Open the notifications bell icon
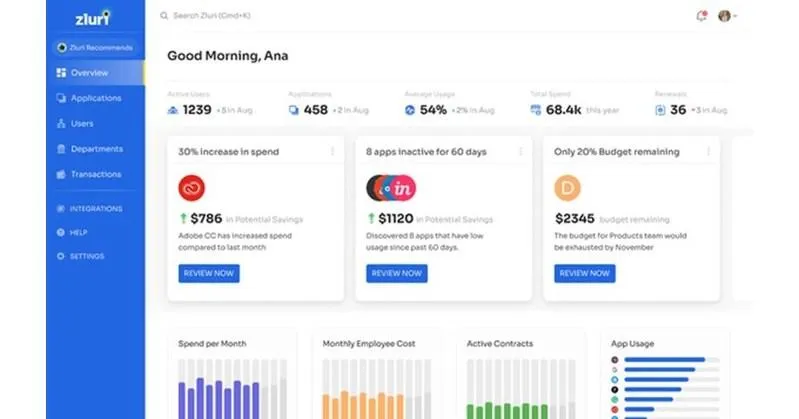The image size is (799, 419). click(x=702, y=16)
